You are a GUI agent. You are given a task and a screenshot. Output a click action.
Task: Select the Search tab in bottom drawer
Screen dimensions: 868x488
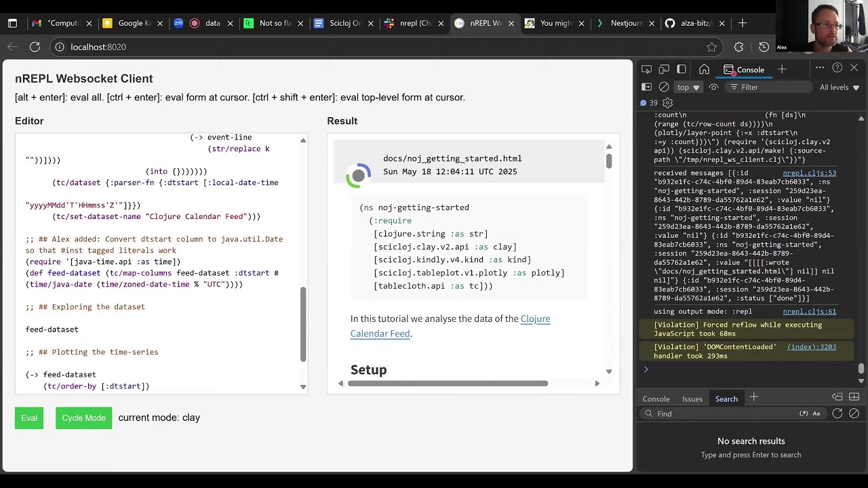[726, 399]
